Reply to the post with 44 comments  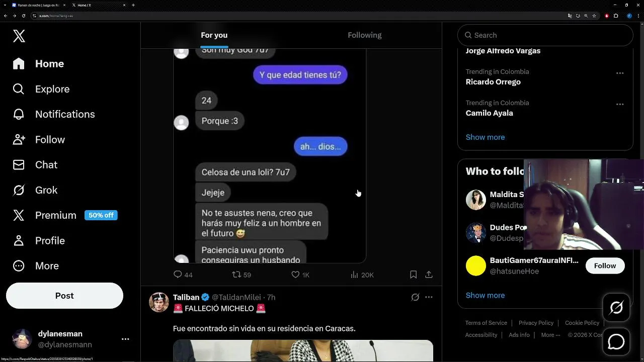pyautogui.click(x=183, y=275)
